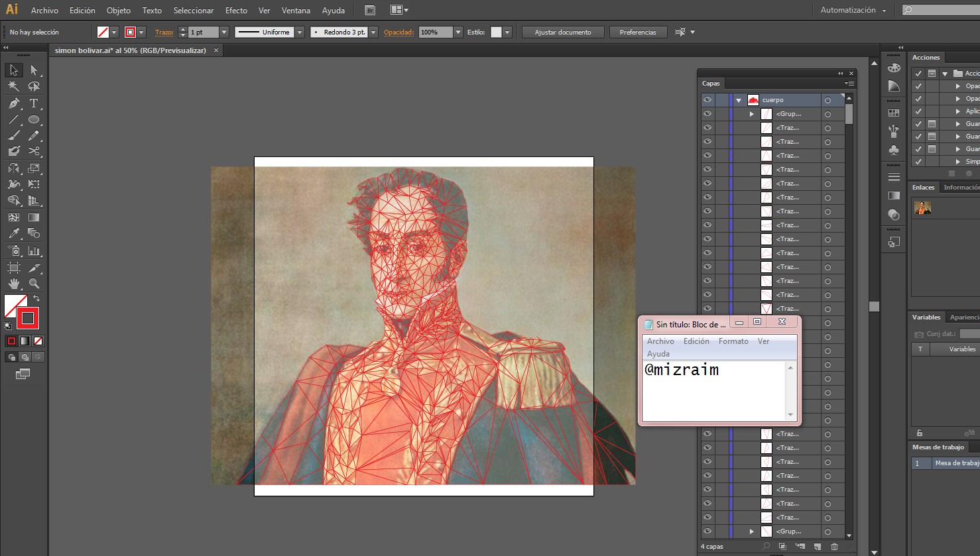
Task: Select the Artboard tool
Action: point(14,268)
